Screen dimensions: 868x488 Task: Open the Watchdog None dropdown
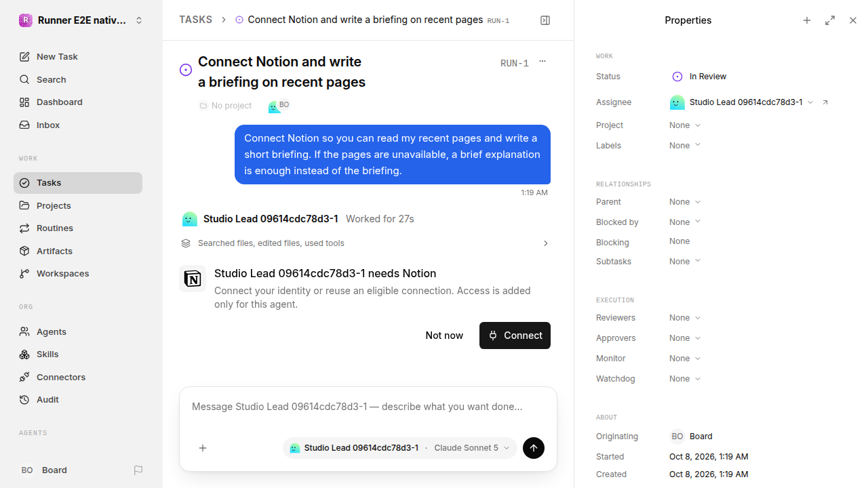tap(685, 379)
